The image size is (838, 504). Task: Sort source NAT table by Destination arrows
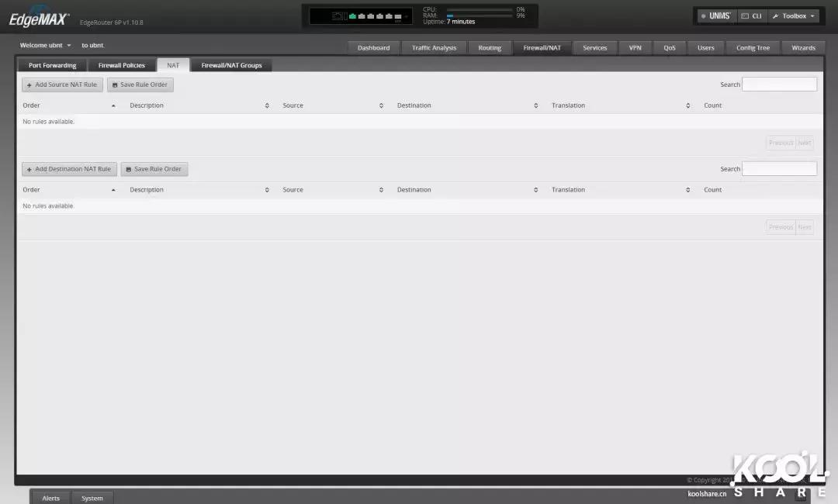coord(535,105)
